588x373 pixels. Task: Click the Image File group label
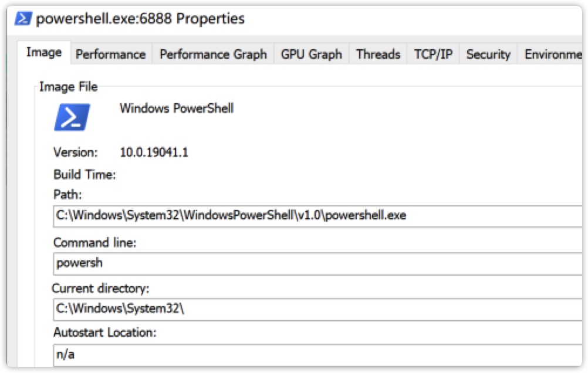69,87
